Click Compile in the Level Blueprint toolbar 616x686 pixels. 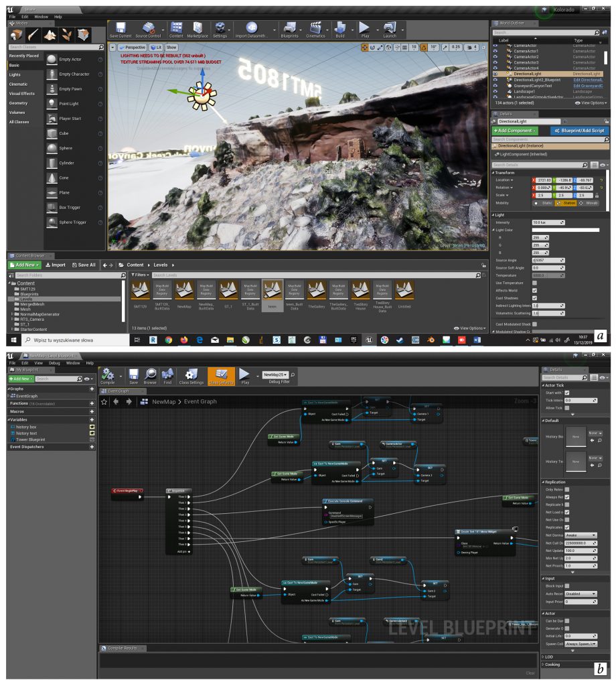pyautogui.click(x=108, y=376)
